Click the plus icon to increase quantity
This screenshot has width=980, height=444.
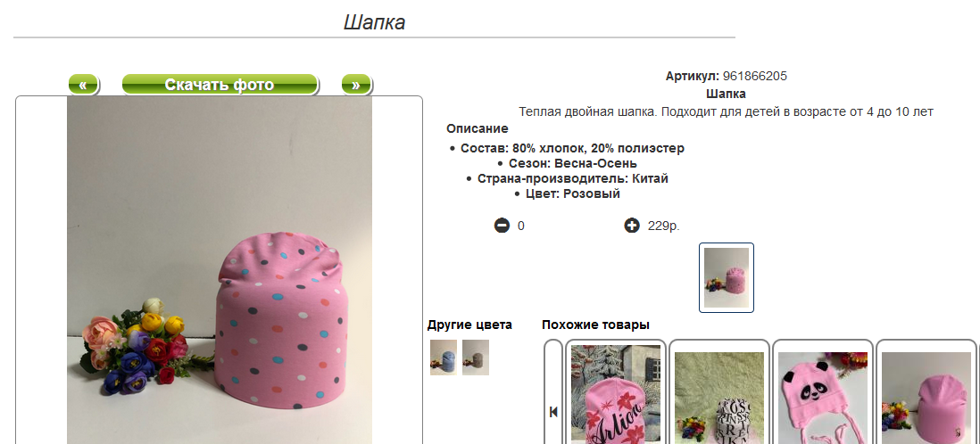[x=632, y=226]
